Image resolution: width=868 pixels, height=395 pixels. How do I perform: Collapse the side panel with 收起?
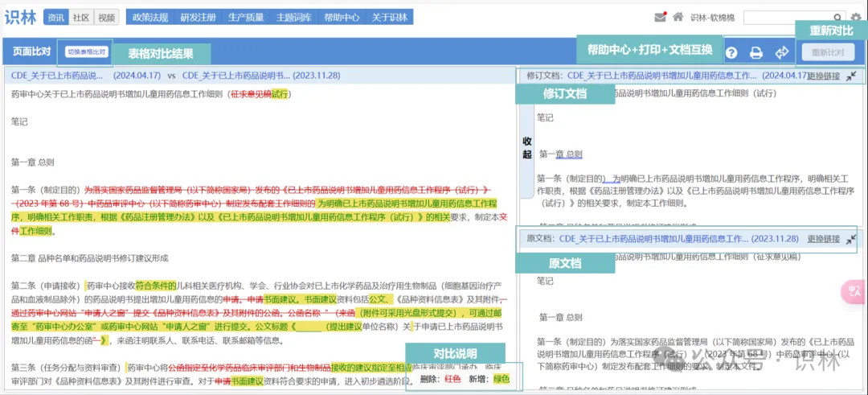pos(527,147)
